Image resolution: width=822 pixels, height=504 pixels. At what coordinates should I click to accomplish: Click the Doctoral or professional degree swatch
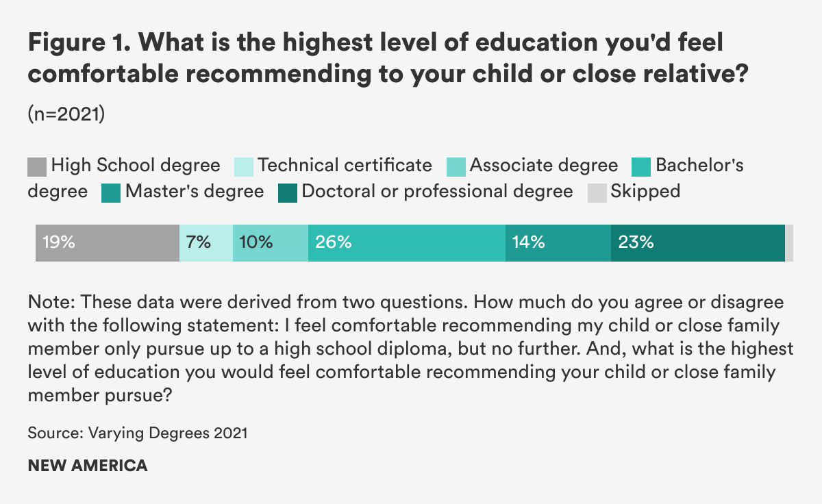288,192
